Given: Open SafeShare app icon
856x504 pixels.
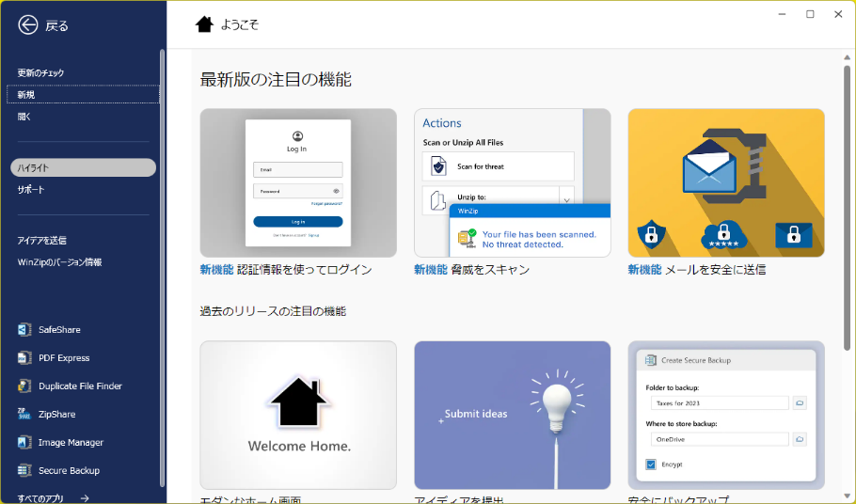Looking at the screenshot, I should [24, 329].
